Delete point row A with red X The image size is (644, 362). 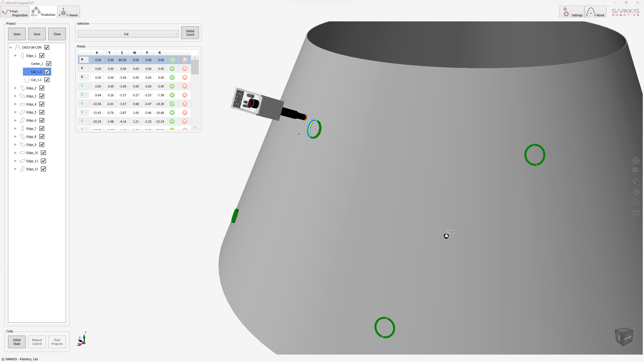pyautogui.click(x=185, y=60)
